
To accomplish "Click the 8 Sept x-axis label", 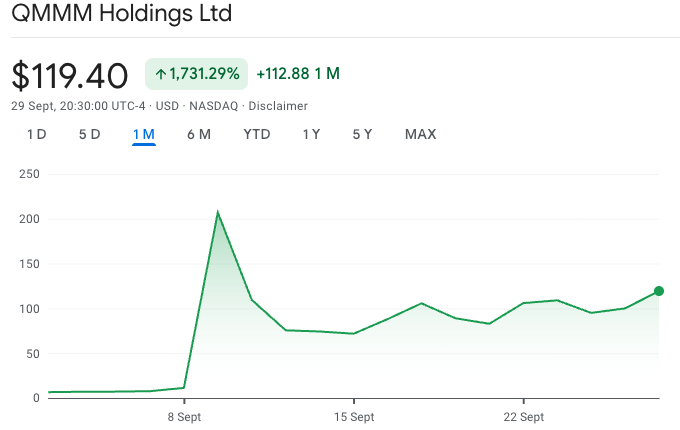I will 184,416.
